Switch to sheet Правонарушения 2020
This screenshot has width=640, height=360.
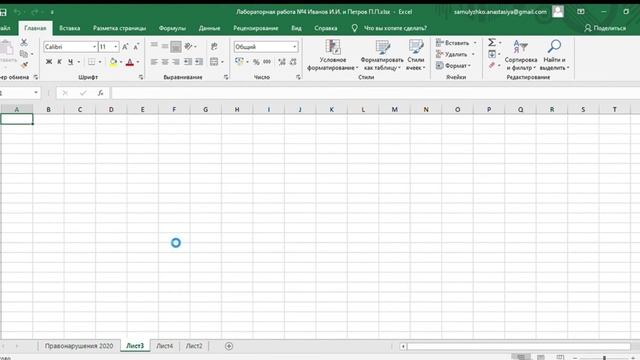click(79, 346)
